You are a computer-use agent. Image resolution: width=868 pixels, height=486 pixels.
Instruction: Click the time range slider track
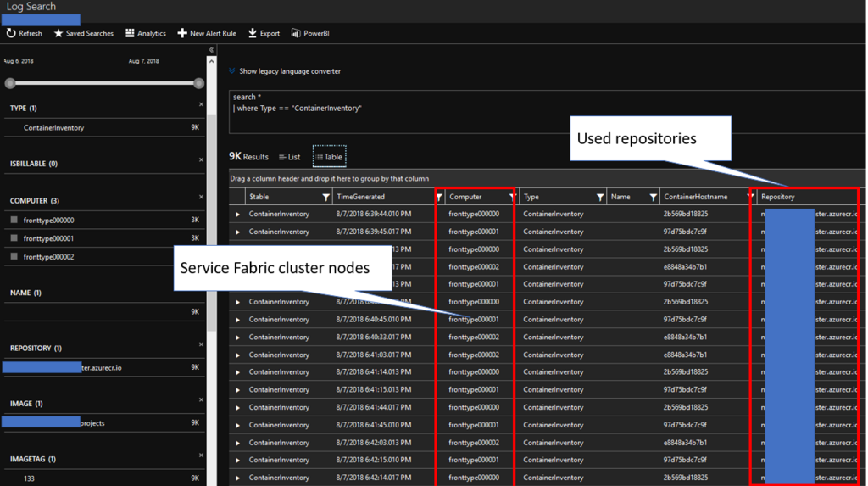(x=104, y=83)
